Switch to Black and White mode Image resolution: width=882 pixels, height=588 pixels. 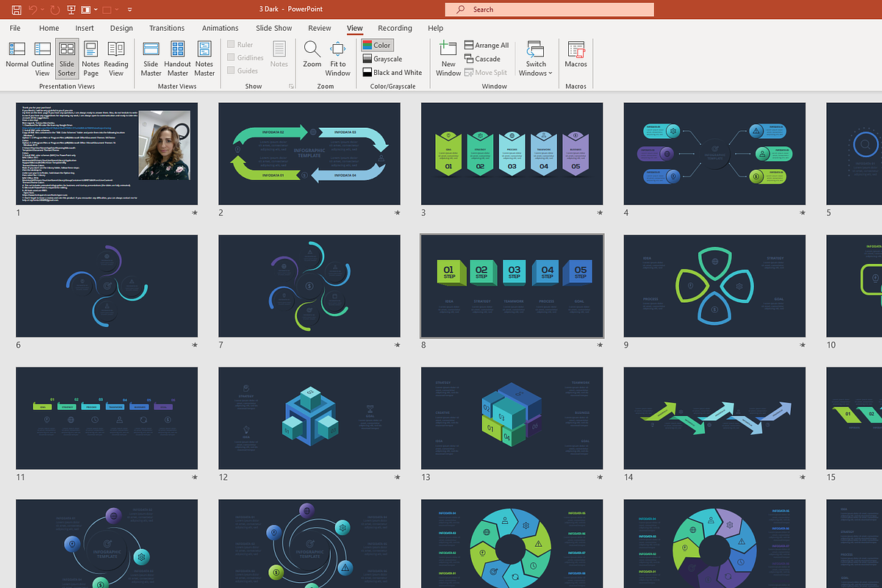392,72
